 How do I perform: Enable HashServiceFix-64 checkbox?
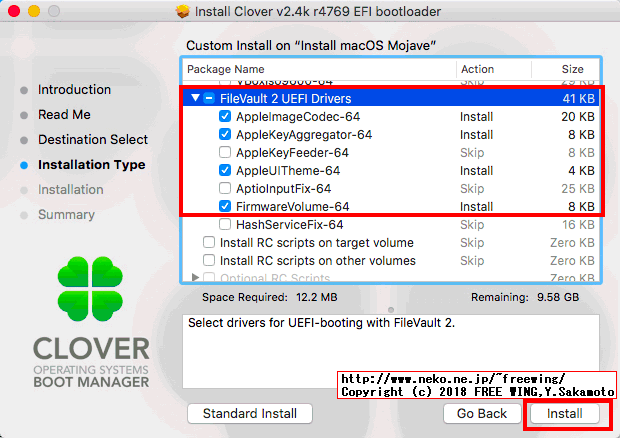[225, 224]
